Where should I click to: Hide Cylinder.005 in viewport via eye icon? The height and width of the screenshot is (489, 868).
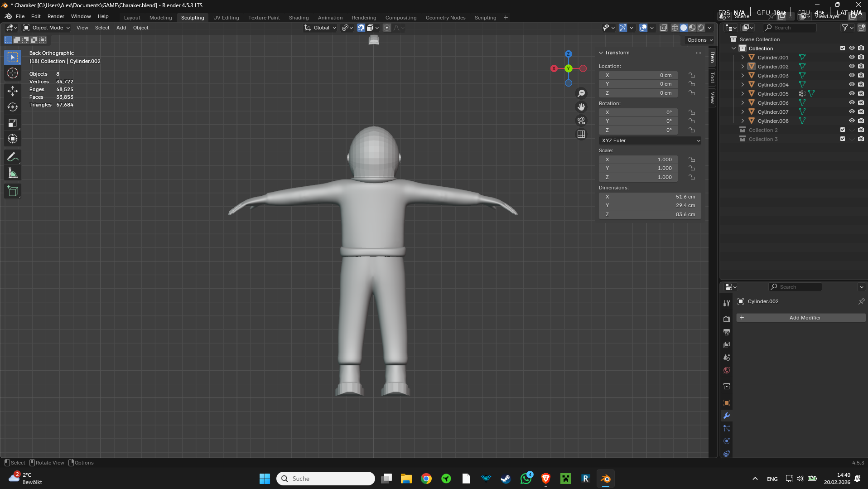point(852,94)
